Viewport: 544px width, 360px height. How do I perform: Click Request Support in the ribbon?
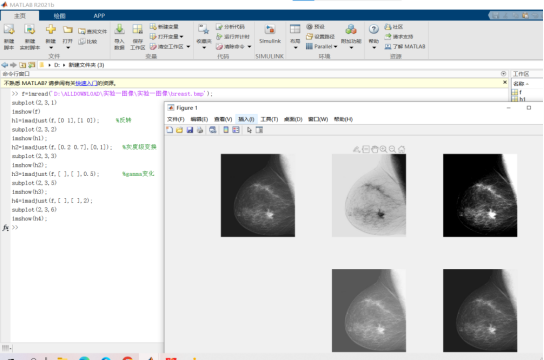point(399,36)
